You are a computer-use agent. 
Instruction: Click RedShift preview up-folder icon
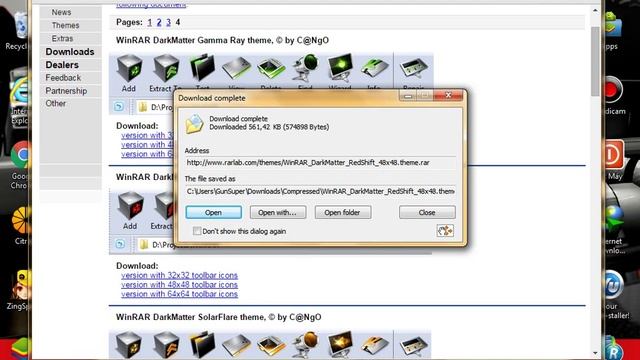(120, 244)
